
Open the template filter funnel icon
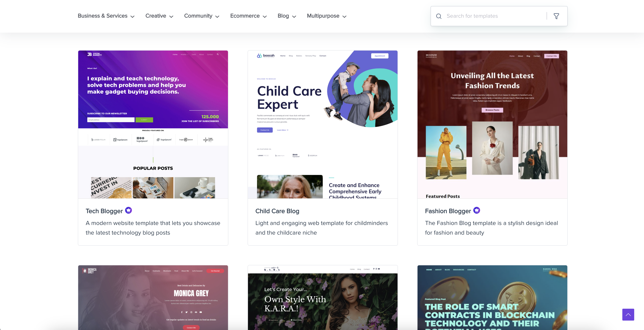click(556, 16)
